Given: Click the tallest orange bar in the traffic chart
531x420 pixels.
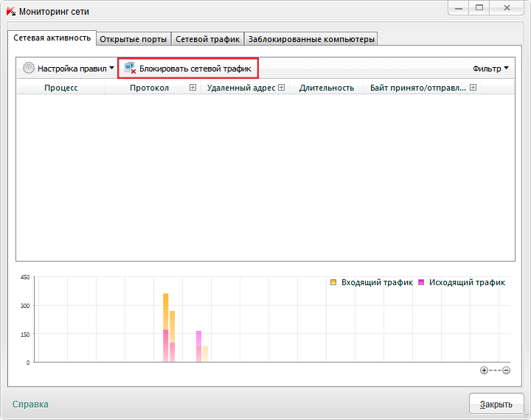Looking at the screenshot, I should [x=166, y=327].
